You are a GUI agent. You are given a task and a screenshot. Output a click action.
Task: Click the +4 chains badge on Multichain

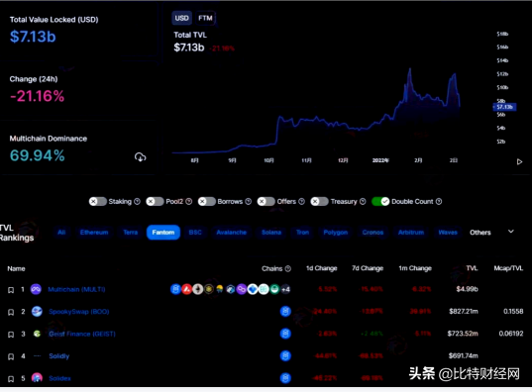(285, 289)
